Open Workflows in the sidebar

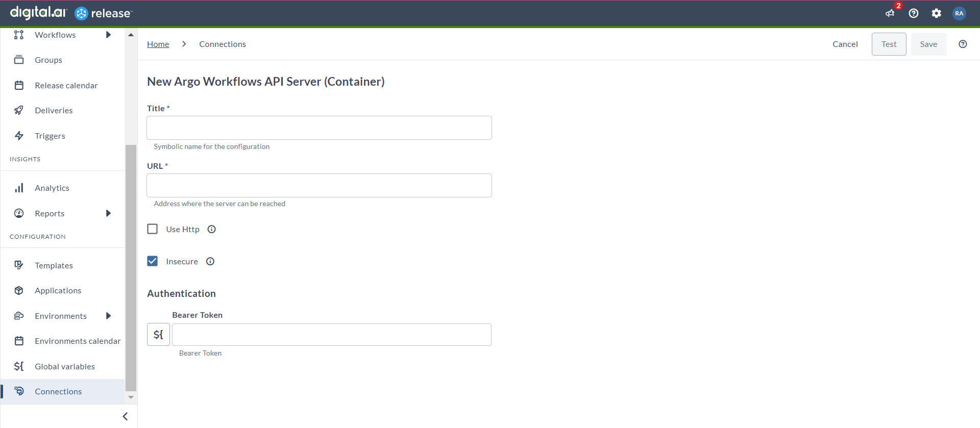[55, 35]
